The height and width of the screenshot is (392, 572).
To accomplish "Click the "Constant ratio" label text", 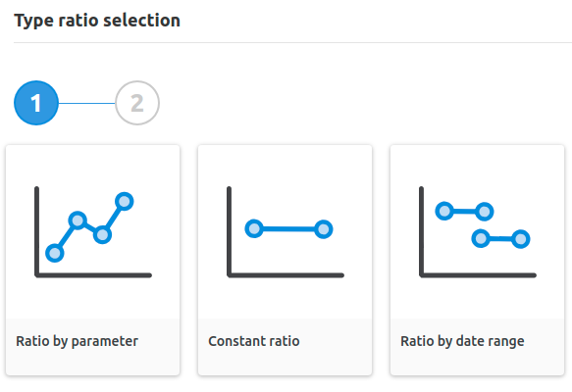I will click(254, 341).
